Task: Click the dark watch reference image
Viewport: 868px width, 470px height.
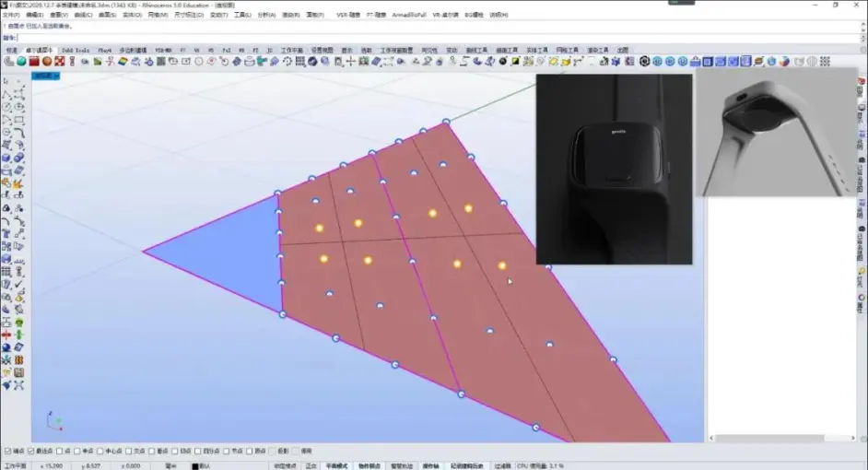Action: point(614,169)
